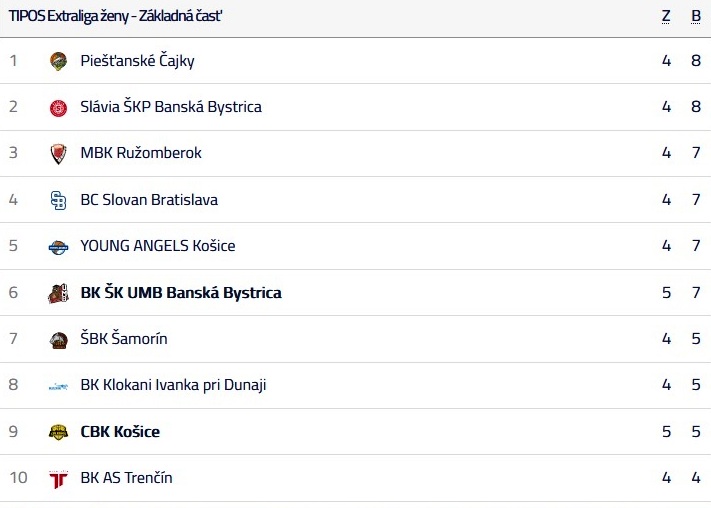Click the YOUNG ANGELS Košice logo

[x=58, y=247]
